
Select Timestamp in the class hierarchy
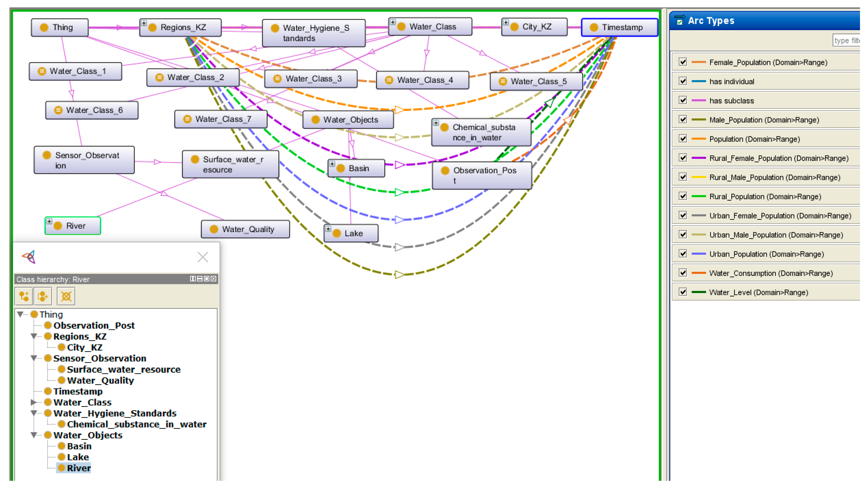click(77, 391)
